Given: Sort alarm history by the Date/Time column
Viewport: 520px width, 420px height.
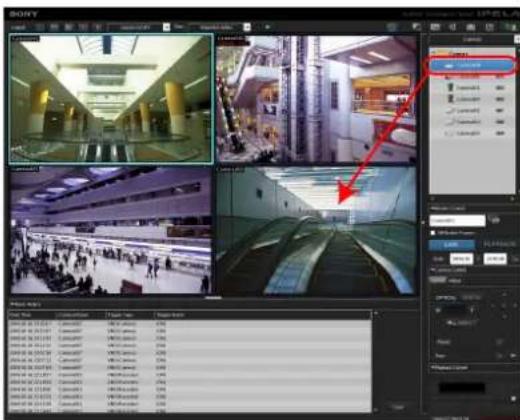Looking at the screenshot, I should tap(32, 315).
